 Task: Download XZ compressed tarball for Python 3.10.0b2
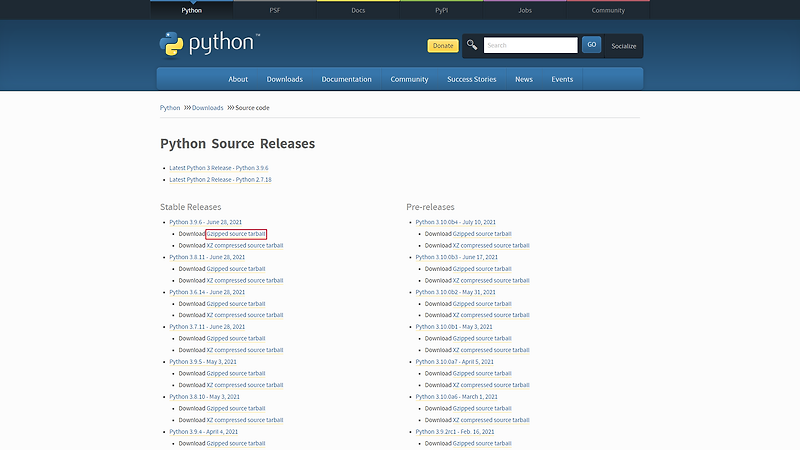click(x=491, y=315)
